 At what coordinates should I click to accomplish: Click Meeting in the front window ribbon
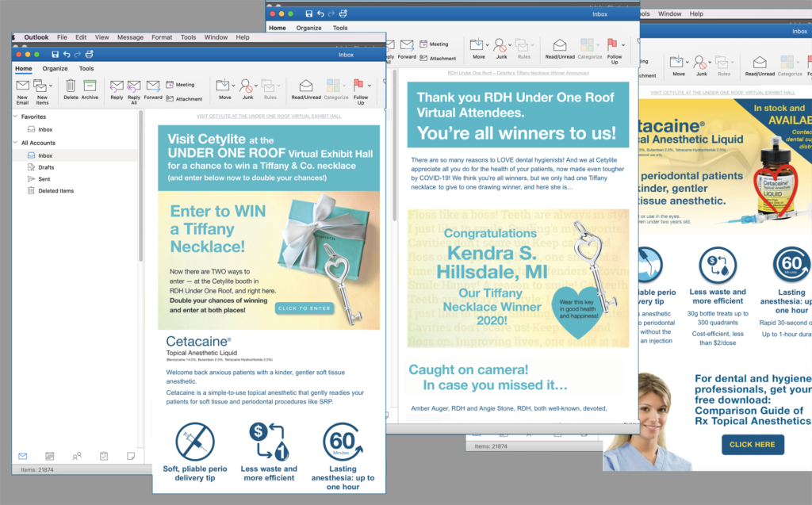[x=180, y=84]
